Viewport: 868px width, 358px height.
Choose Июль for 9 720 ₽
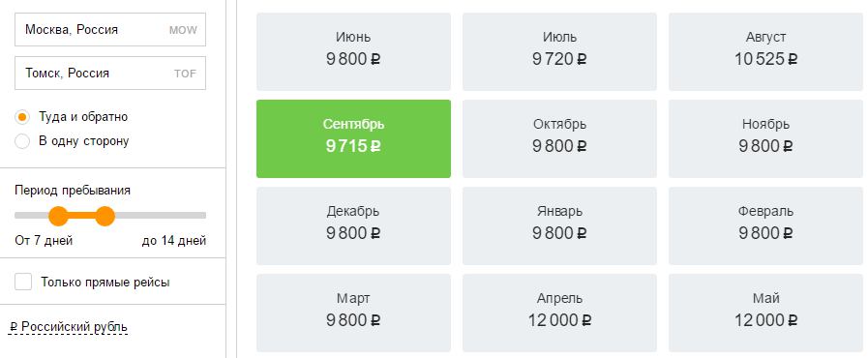coord(559,51)
